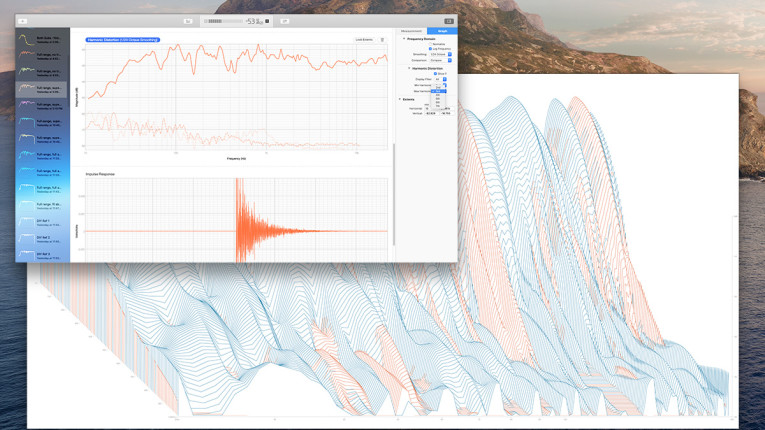Toggle the inspector panel icon in toolbar
Viewport: 765px width, 430px height.
coord(448,20)
